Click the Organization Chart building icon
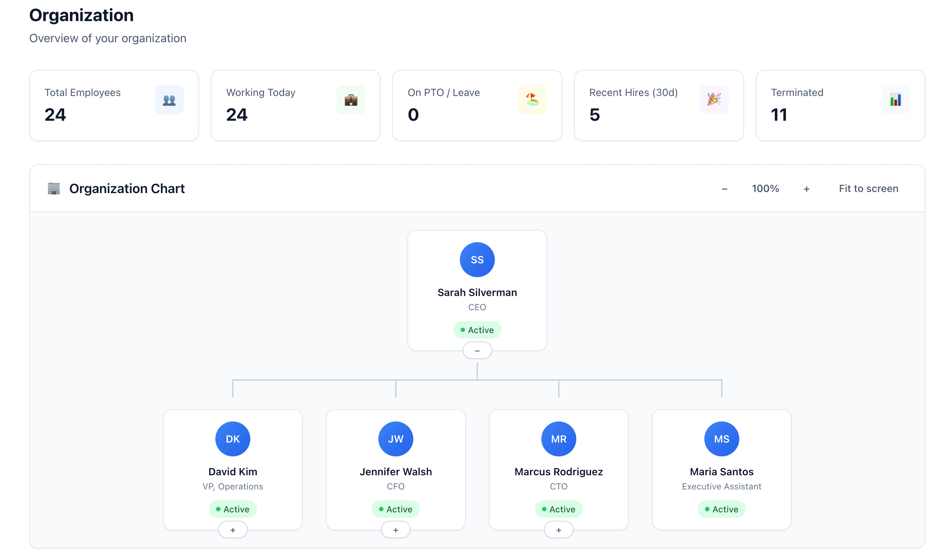 pos(53,188)
